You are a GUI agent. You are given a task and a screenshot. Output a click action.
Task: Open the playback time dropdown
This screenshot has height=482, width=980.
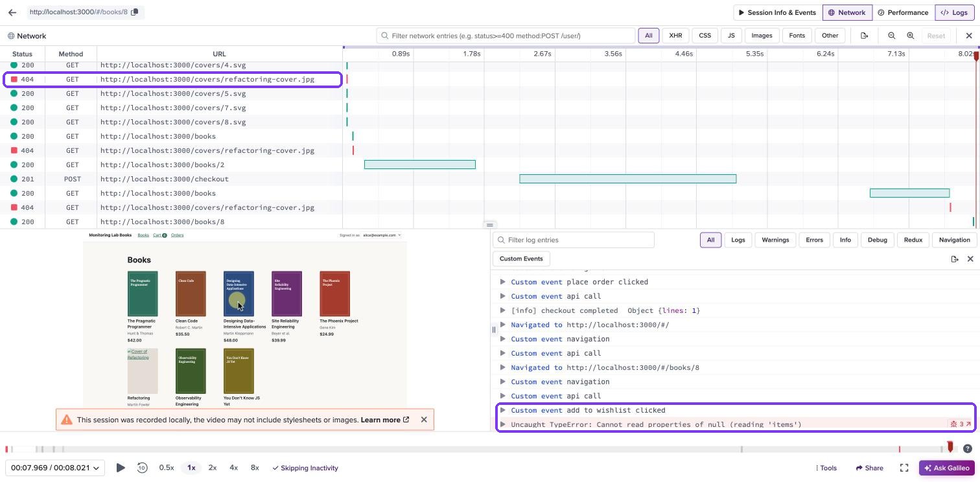click(55, 468)
